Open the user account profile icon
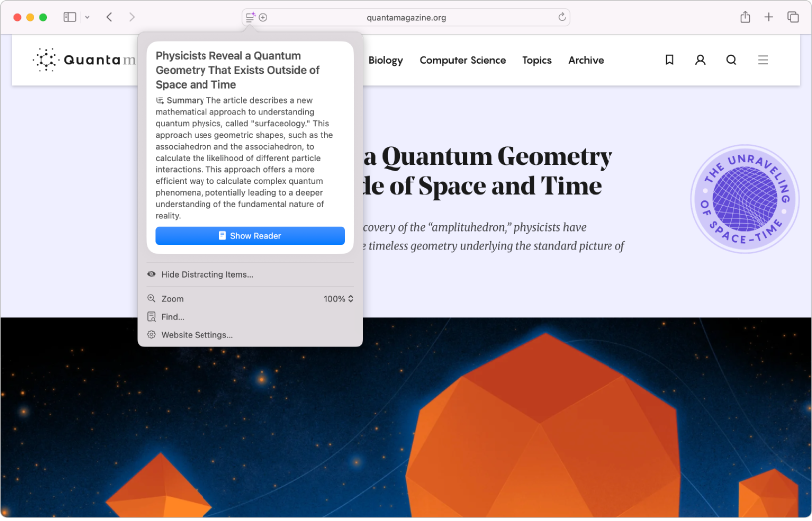The image size is (812, 521). [x=700, y=60]
